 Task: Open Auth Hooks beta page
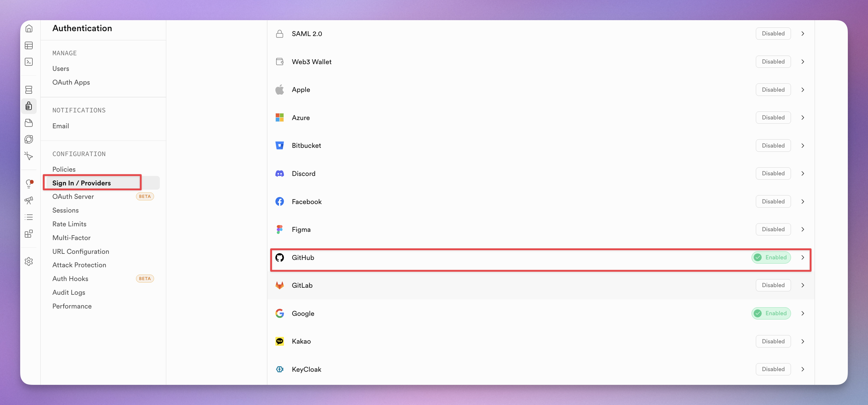coord(70,279)
